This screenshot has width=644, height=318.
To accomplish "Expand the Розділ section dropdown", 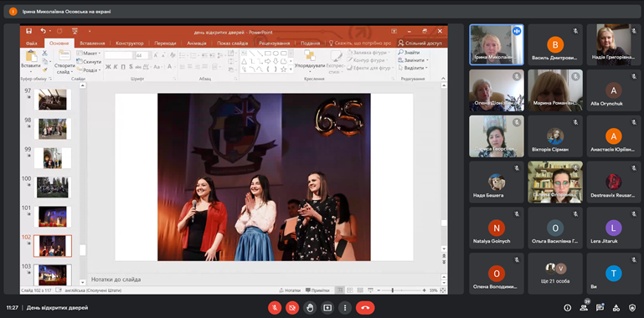I will (88, 69).
